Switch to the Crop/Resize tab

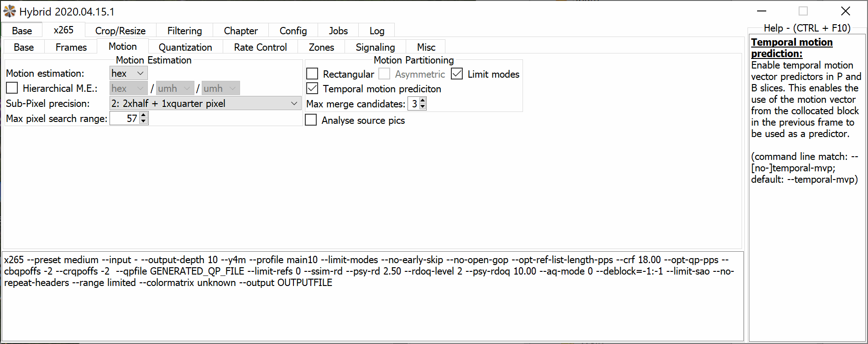pos(120,31)
